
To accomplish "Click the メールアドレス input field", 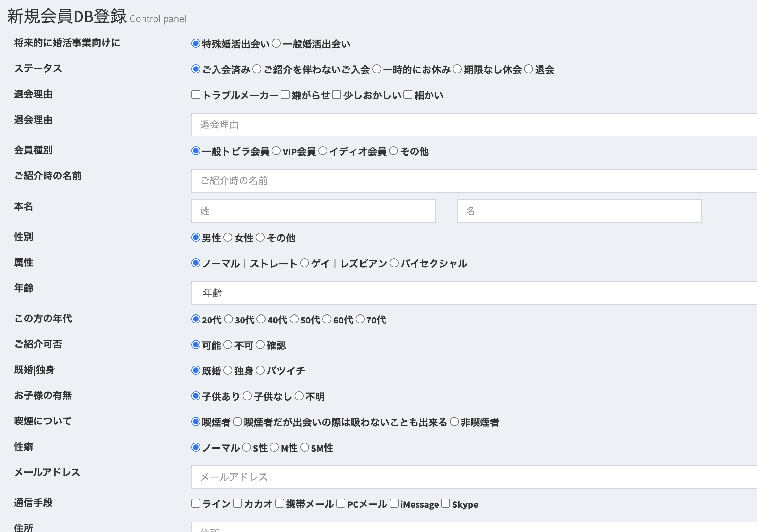I will point(474,477).
